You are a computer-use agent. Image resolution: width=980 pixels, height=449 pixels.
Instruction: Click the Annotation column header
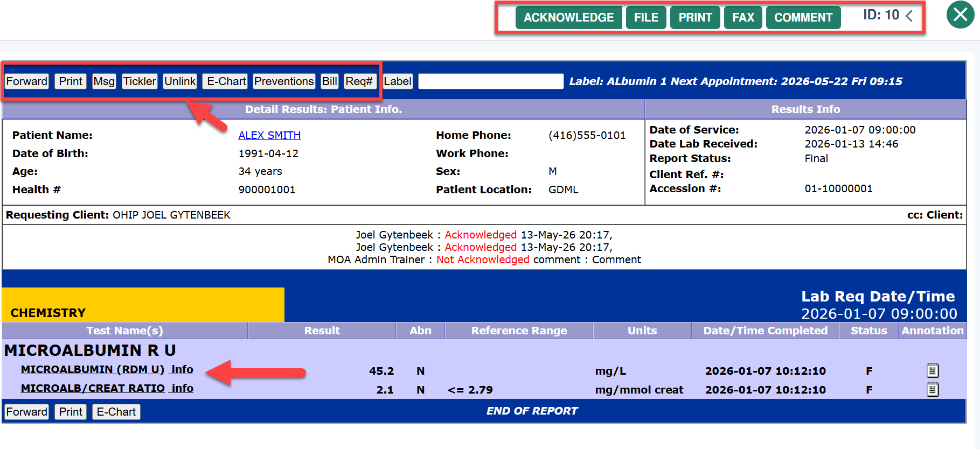[933, 331]
